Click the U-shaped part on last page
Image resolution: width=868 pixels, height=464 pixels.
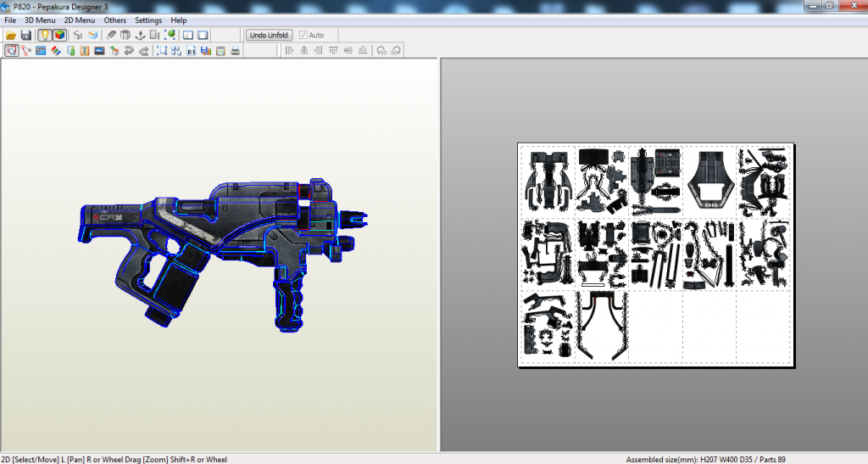click(602, 327)
